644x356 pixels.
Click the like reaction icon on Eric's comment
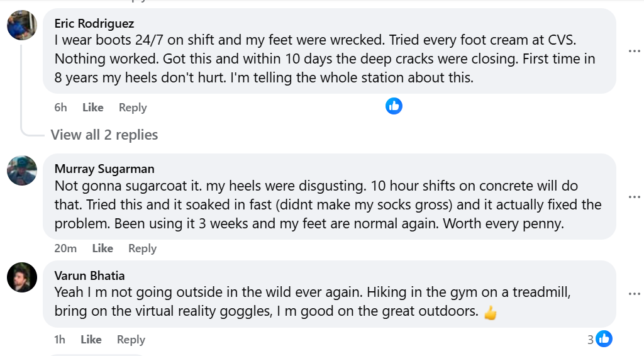click(394, 106)
